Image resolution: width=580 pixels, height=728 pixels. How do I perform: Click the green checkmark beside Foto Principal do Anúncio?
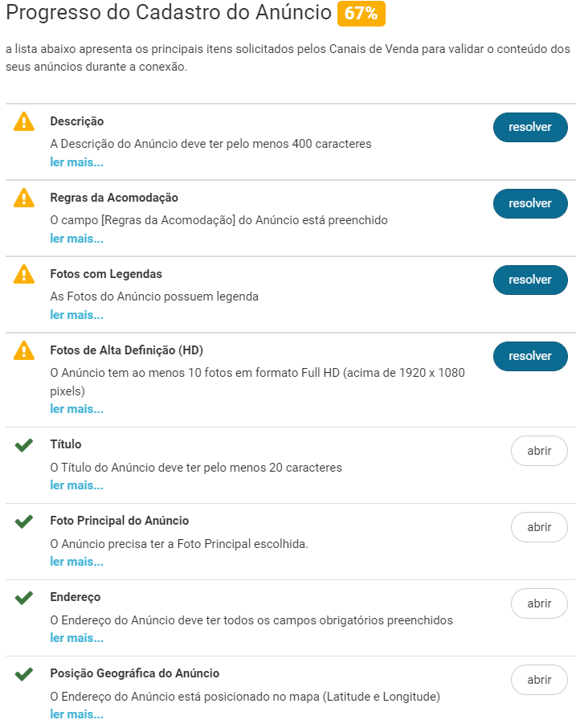[x=24, y=521]
